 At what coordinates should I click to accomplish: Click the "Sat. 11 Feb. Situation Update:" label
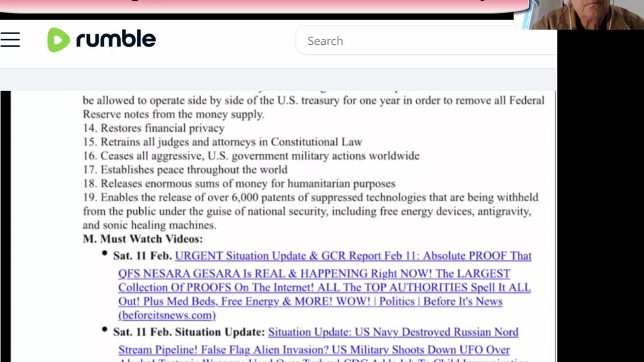point(189,332)
